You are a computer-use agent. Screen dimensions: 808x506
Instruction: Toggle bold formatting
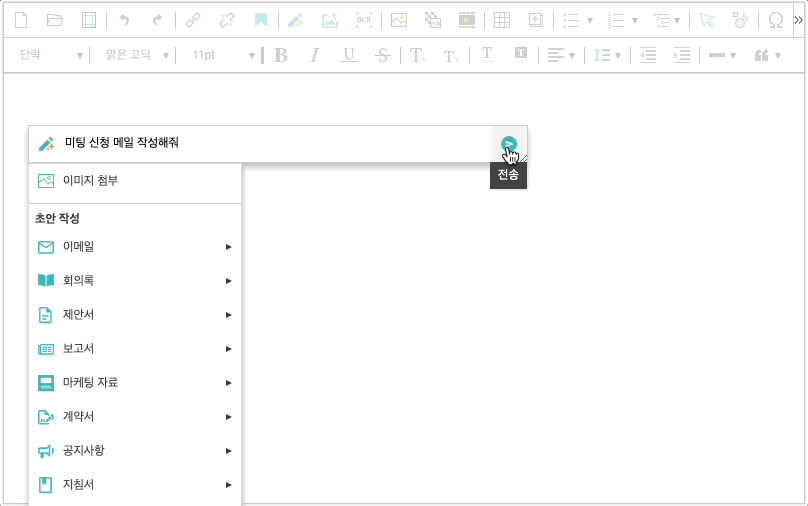click(x=281, y=55)
